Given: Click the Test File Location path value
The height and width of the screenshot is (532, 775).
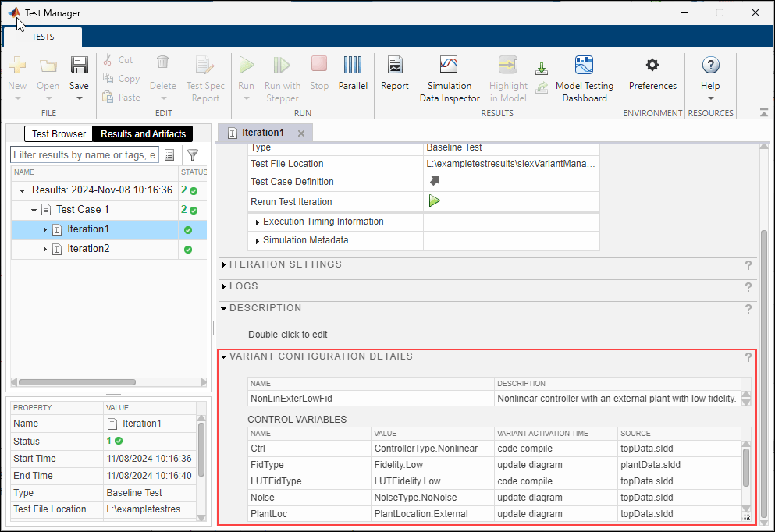Looking at the screenshot, I should coord(510,164).
